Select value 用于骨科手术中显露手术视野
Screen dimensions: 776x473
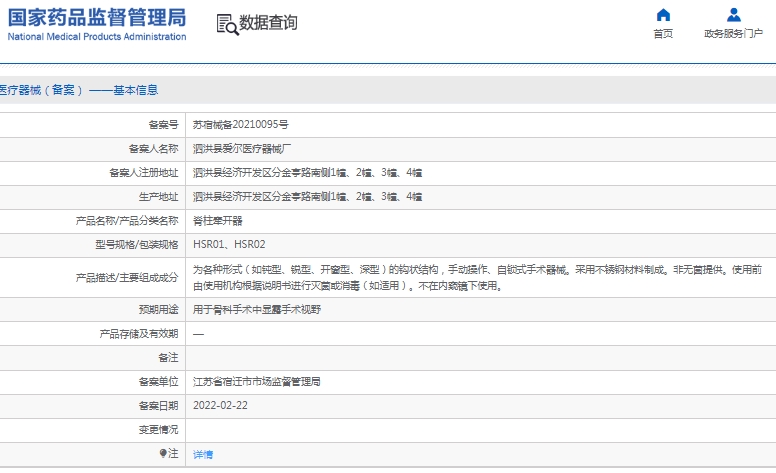click(x=257, y=310)
